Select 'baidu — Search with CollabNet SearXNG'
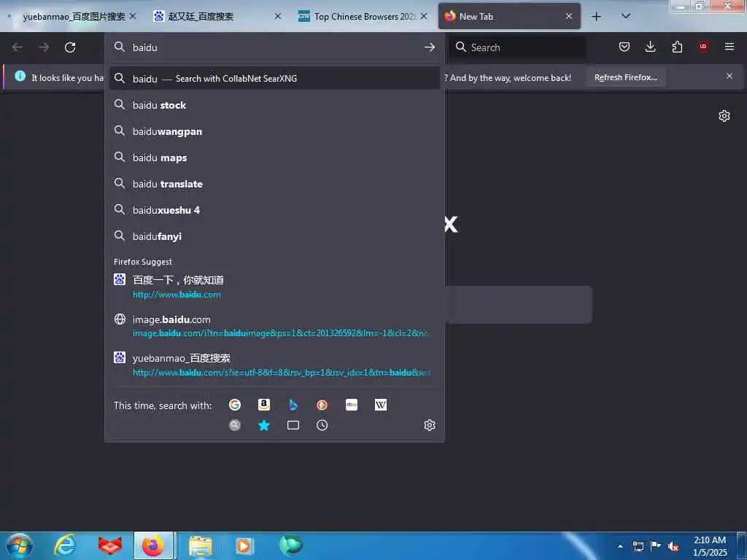747x560 pixels. pyautogui.click(x=274, y=79)
